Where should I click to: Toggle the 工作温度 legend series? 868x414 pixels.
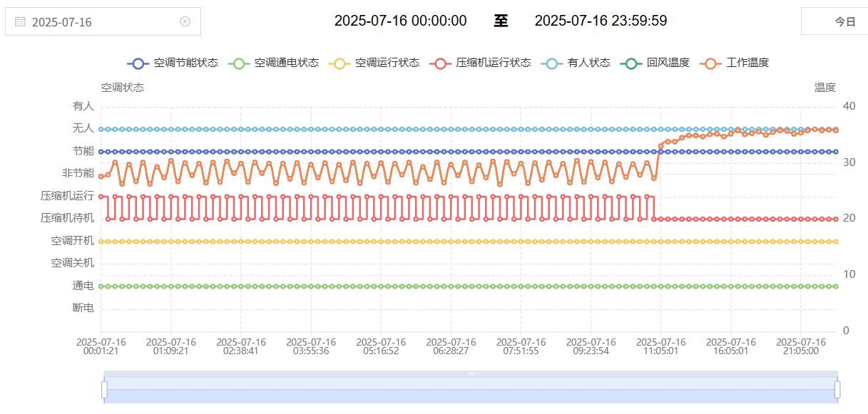pos(734,63)
